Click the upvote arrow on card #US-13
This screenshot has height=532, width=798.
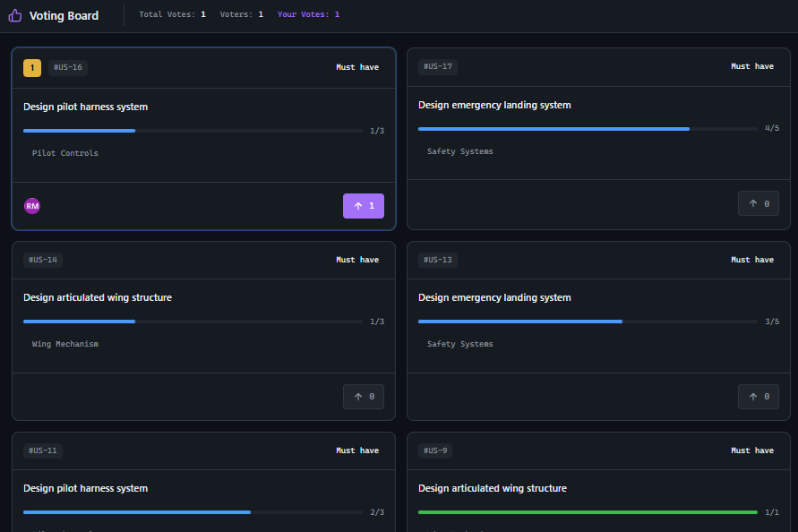tap(758, 396)
